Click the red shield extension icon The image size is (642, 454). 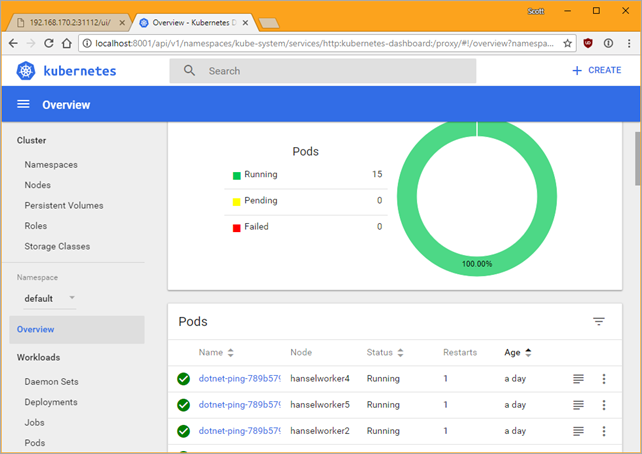coord(588,43)
